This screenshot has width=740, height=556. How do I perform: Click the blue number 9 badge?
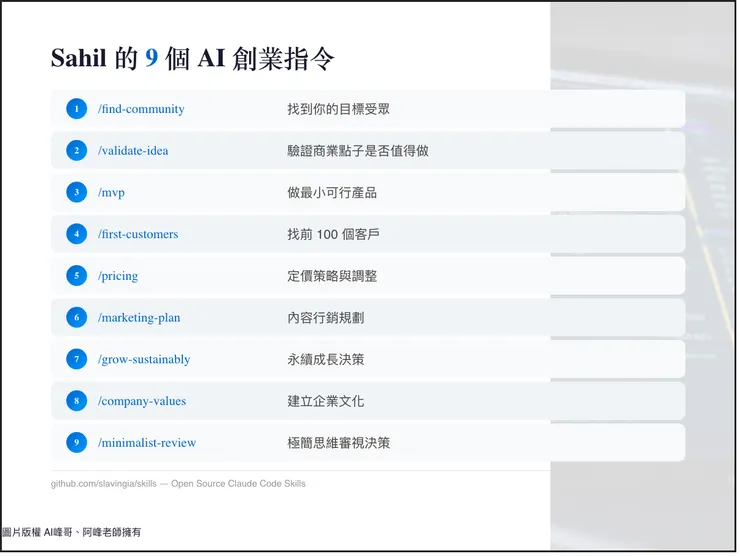[76, 443]
